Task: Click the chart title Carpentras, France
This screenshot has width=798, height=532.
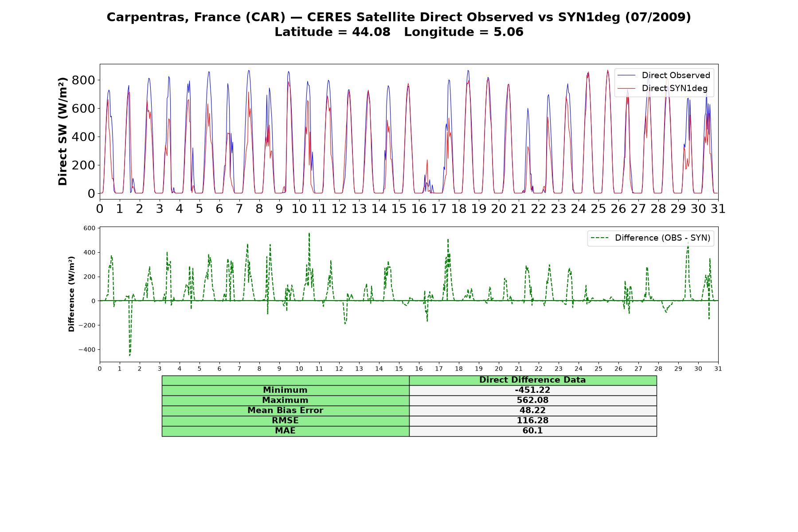Action: point(399,17)
